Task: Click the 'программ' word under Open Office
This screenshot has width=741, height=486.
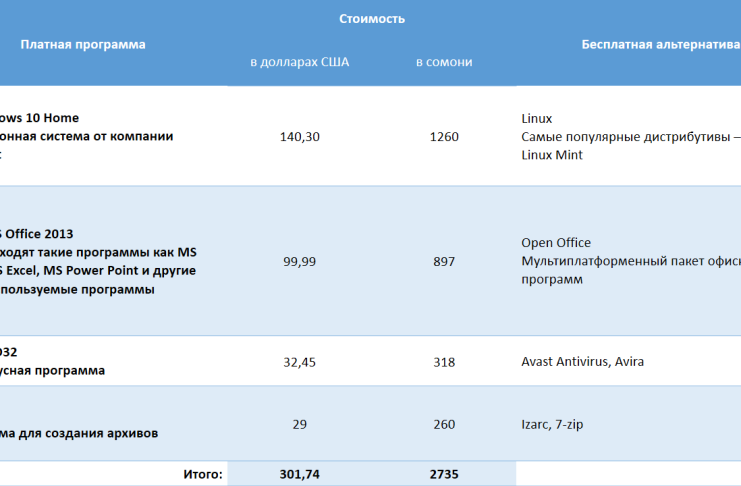Action: click(x=551, y=279)
